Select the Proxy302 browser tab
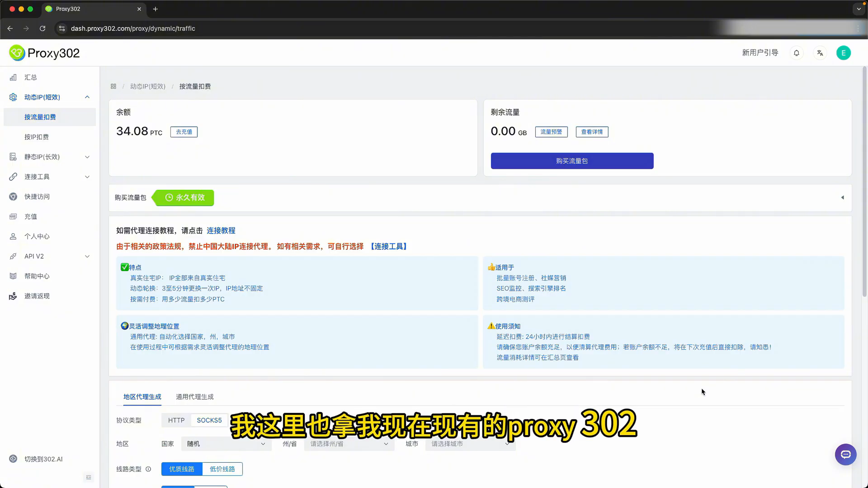Screen dimensions: 868x488 coord(93,9)
